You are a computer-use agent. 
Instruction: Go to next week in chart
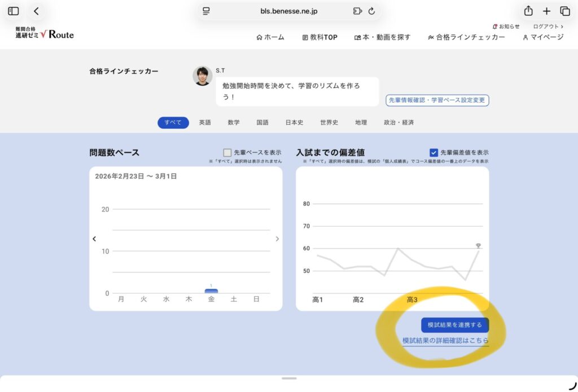[x=277, y=239]
